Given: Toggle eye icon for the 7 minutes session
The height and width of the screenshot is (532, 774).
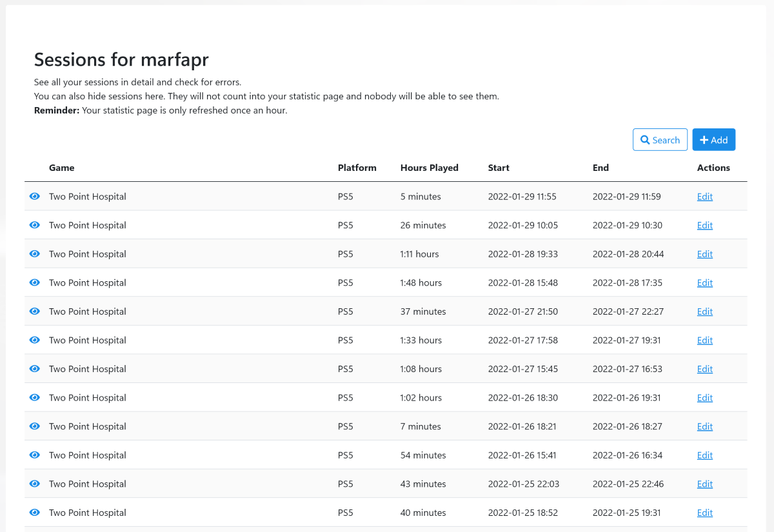Looking at the screenshot, I should [x=35, y=426].
